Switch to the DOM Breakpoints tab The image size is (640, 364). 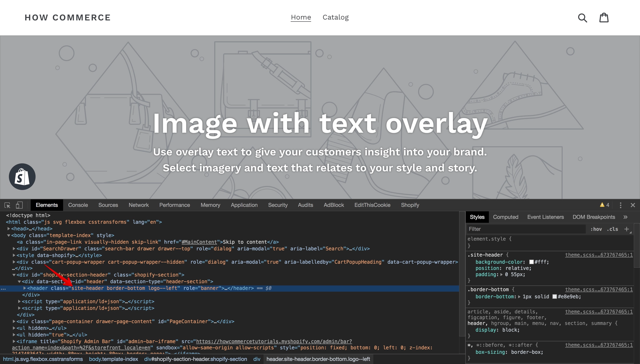point(594,217)
